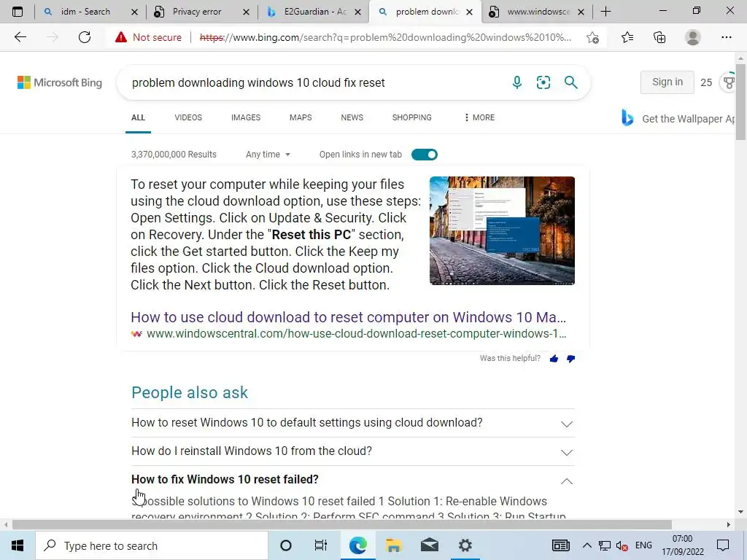747x560 pixels.
Task: Click the microphone voice search icon
Action: [517, 82]
